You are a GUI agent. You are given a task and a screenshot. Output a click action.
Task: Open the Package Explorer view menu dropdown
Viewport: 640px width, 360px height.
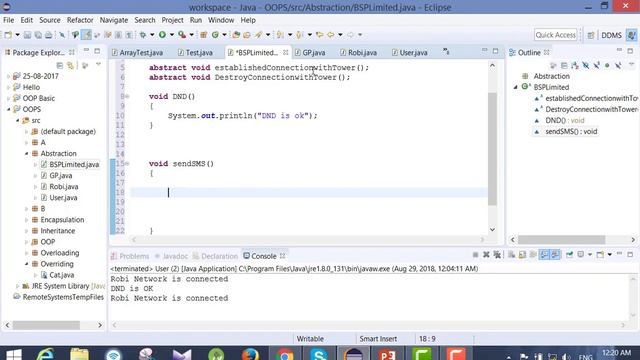tap(98, 65)
